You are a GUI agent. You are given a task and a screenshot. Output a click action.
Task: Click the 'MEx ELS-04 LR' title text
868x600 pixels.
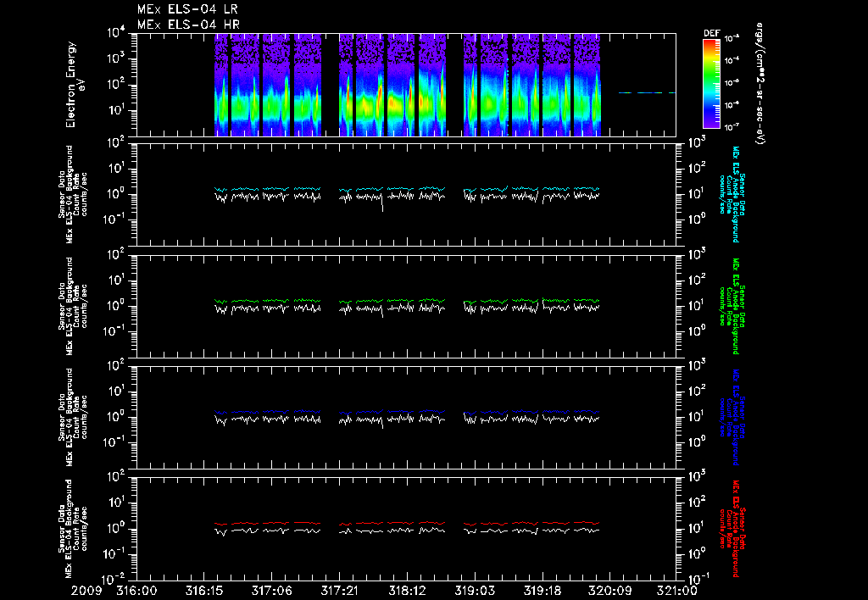(187, 9)
